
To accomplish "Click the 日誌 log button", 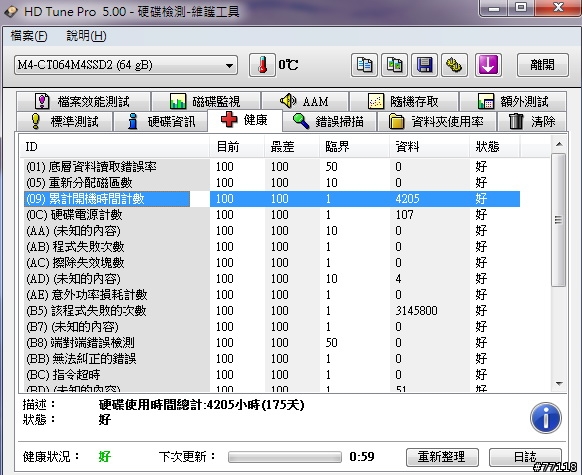I will pos(525,457).
